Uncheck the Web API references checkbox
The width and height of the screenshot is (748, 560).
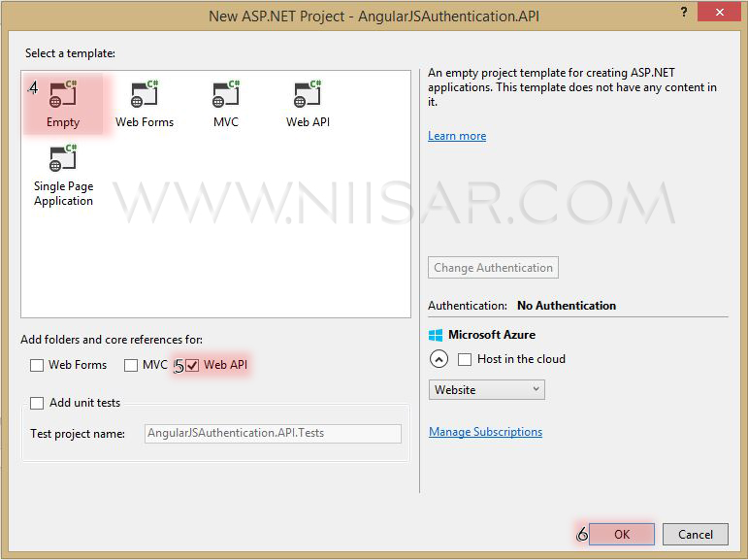click(192, 365)
